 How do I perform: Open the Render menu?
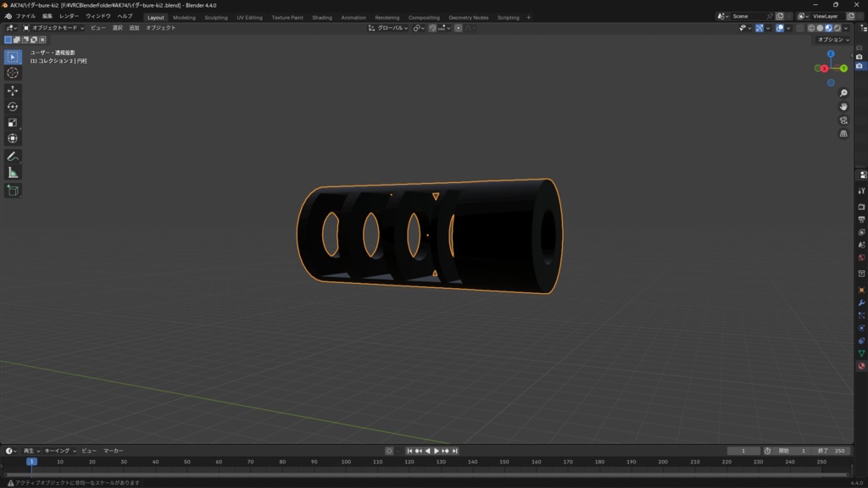[69, 17]
